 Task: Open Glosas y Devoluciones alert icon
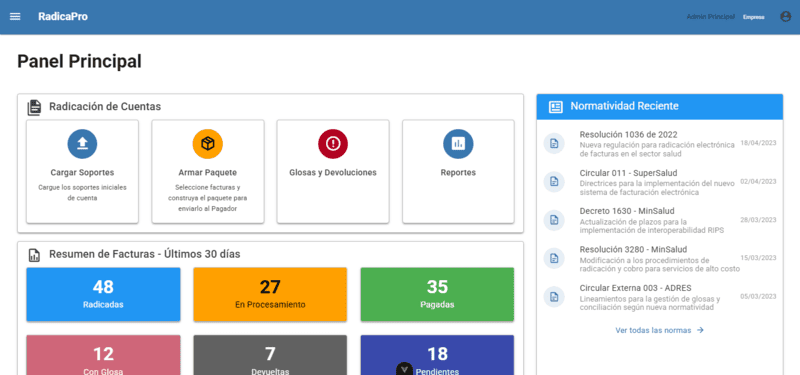coord(333,144)
